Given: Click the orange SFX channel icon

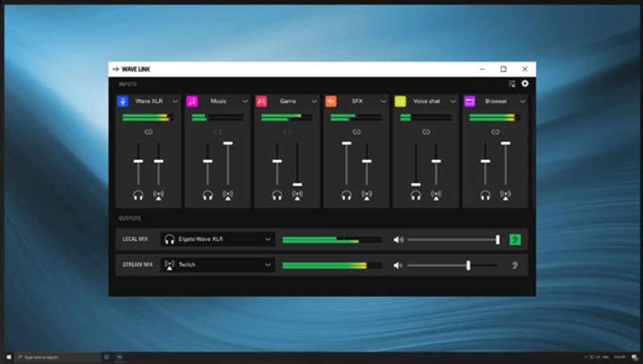Looking at the screenshot, I should pos(331,101).
